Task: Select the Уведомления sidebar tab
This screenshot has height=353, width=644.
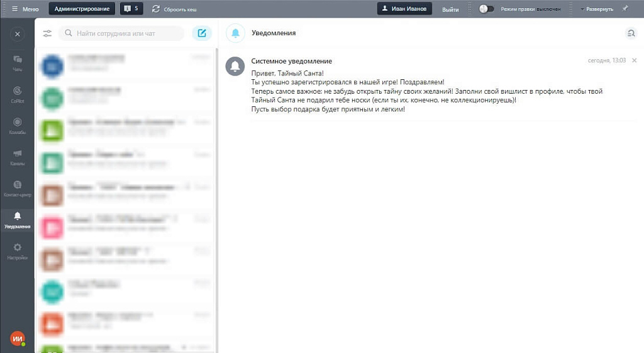Action: [17, 220]
